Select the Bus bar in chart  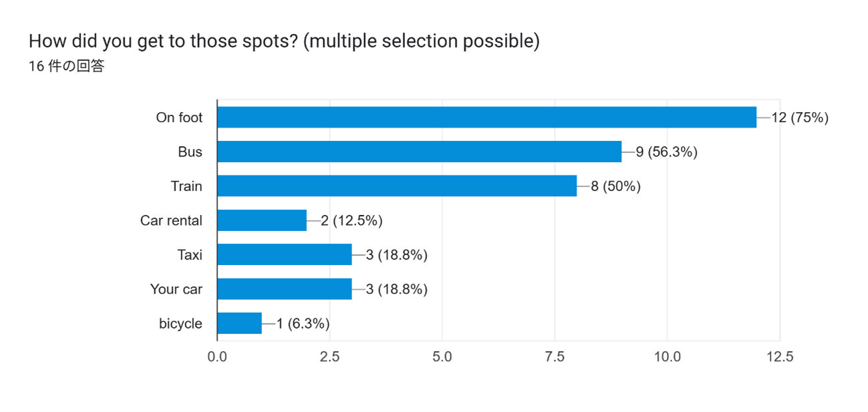coord(419,152)
